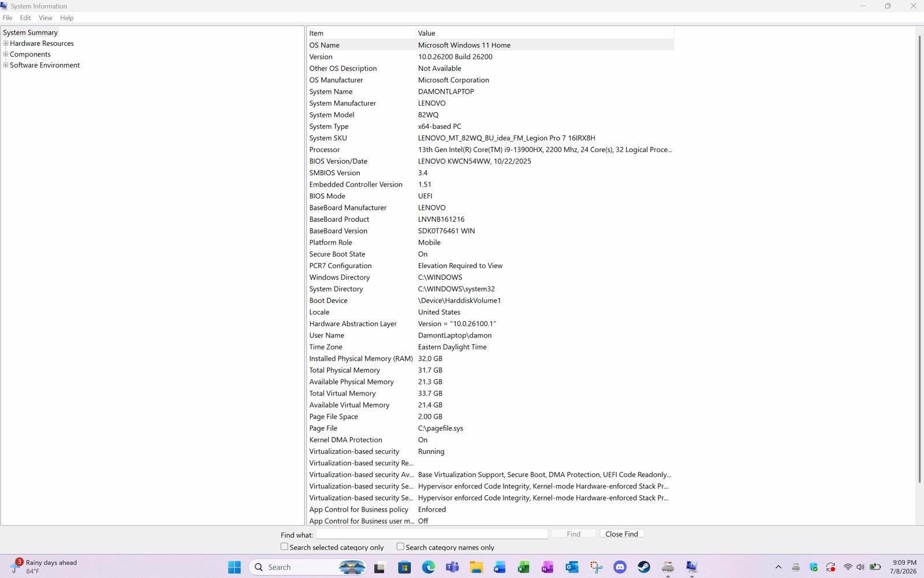Open the Edit menu
924x578 pixels.
tap(25, 18)
